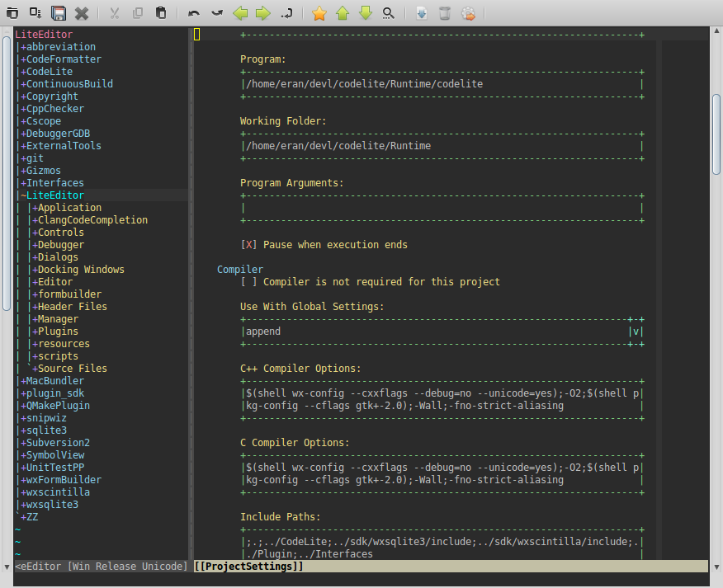Click the Redo arrow icon
The width and height of the screenshot is (723, 588).
pyautogui.click(x=217, y=13)
